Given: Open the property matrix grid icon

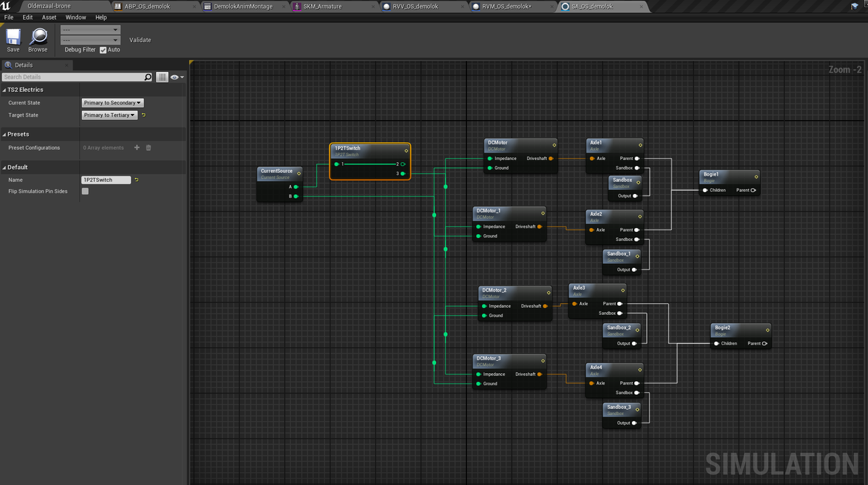Looking at the screenshot, I should pos(162,77).
